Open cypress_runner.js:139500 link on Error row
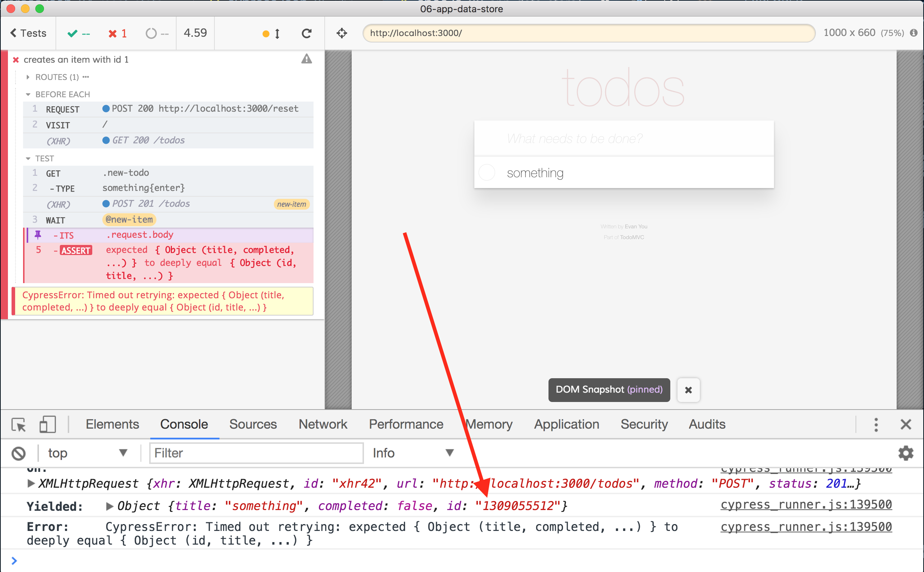 (x=806, y=527)
